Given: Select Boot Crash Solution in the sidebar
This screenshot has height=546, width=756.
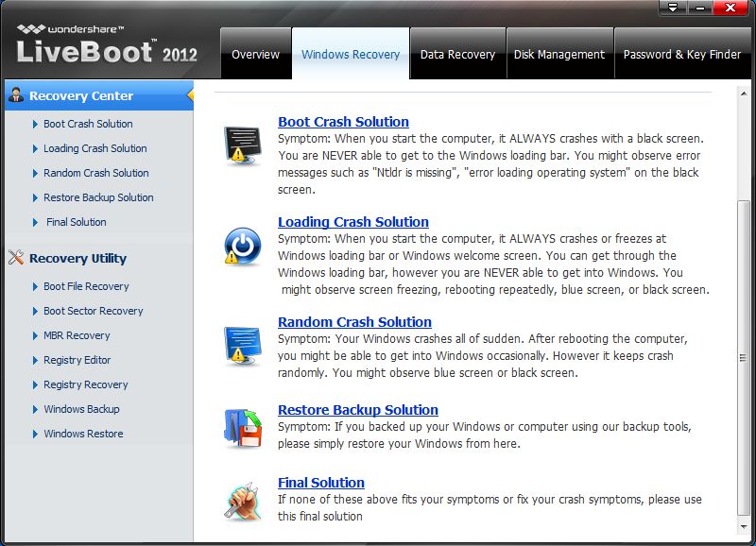Looking at the screenshot, I should (x=88, y=124).
